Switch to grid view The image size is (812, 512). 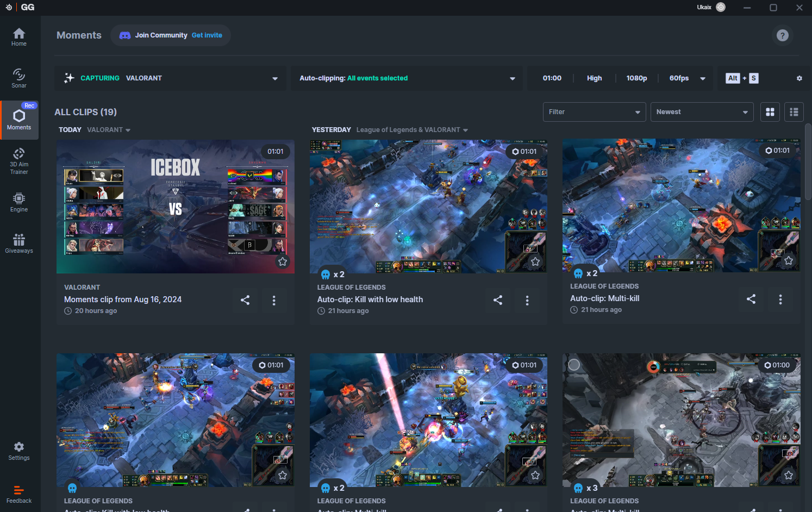click(770, 112)
